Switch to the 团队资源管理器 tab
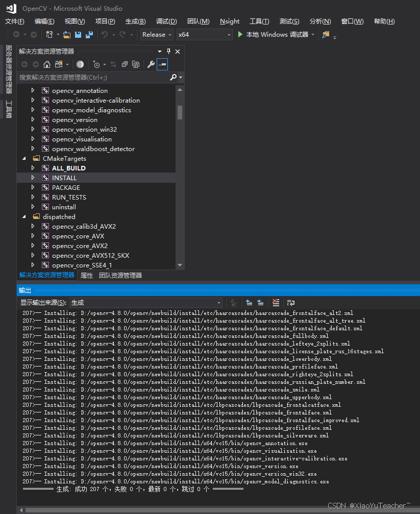Viewport: 420px width, 514px height. pyautogui.click(x=120, y=275)
